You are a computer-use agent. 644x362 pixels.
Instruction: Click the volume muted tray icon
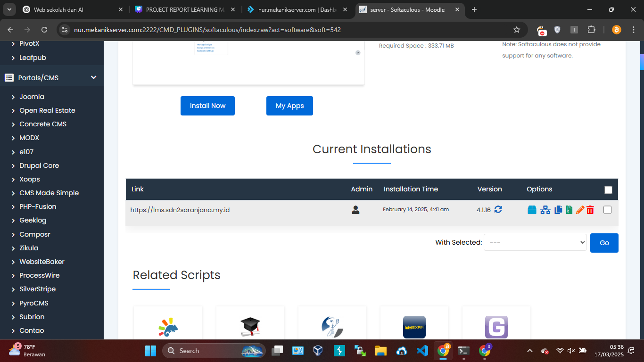tap(571, 351)
